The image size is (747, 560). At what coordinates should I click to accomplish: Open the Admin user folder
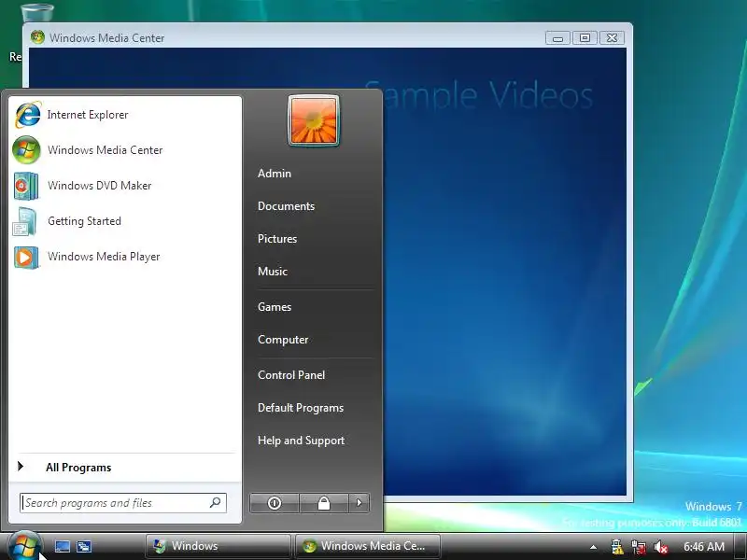pyautogui.click(x=275, y=174)
